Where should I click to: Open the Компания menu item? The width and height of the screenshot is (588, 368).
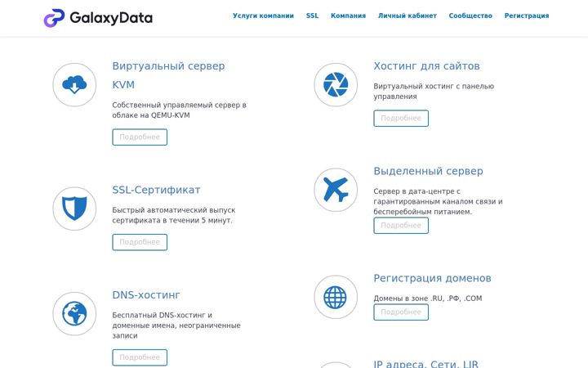[348, 16]
